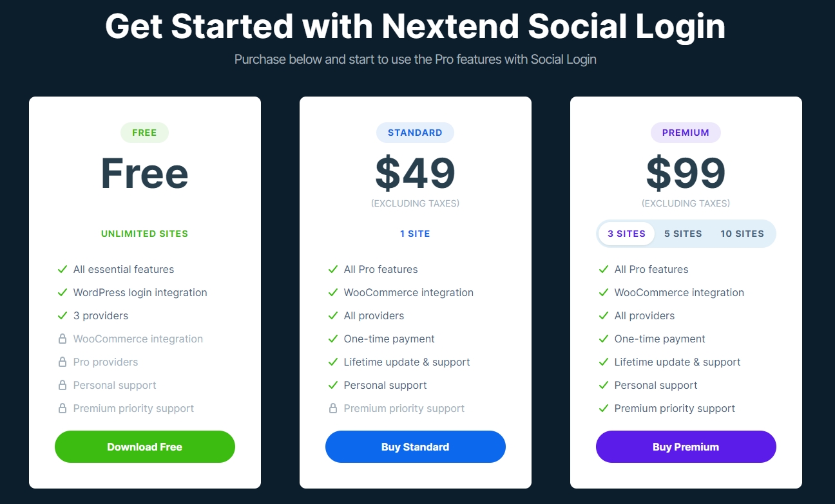Click lock icon beside Free plan's WooCommerce integration
The height and width of the screenshot is (504, 835).
(62, 339)
